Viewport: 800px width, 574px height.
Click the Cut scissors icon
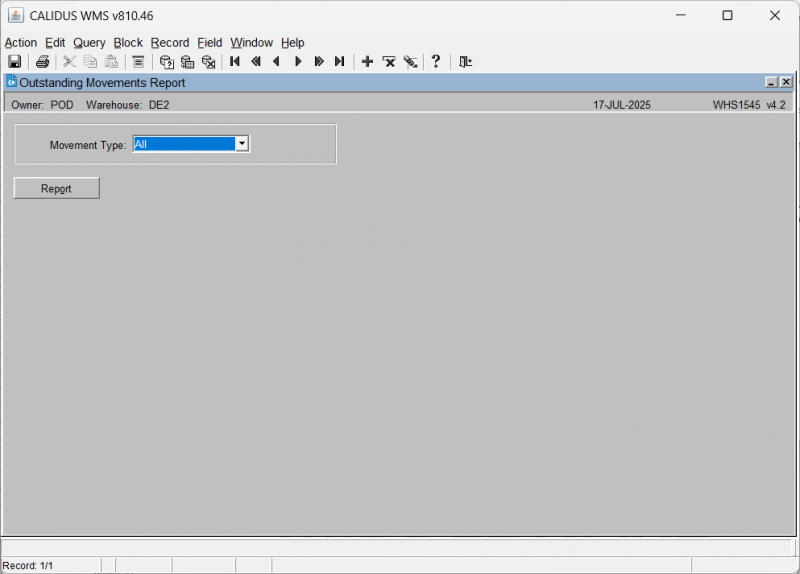point(69,62)
